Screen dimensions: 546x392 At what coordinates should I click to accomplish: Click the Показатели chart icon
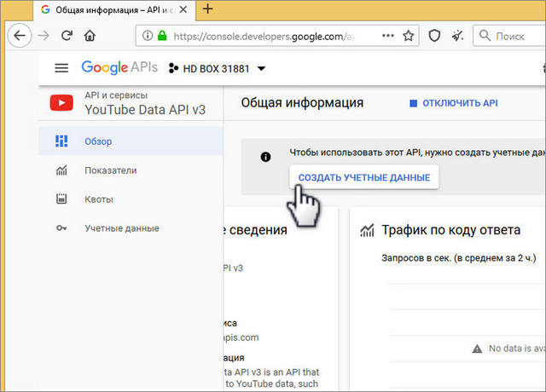tap(61, 170)
